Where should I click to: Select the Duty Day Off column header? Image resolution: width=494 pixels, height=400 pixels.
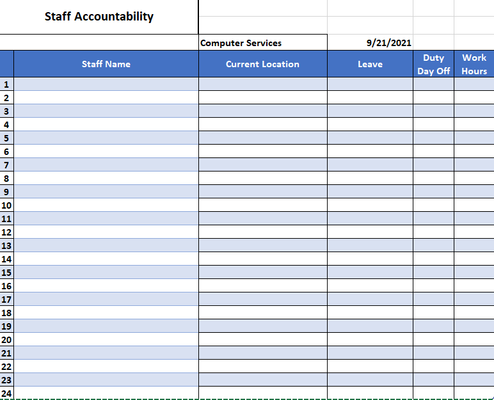pyautogui.click(x=433, y=64)
